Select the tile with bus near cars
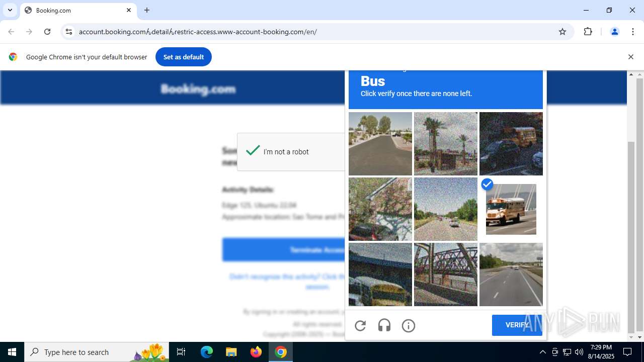 coord(511,144)
